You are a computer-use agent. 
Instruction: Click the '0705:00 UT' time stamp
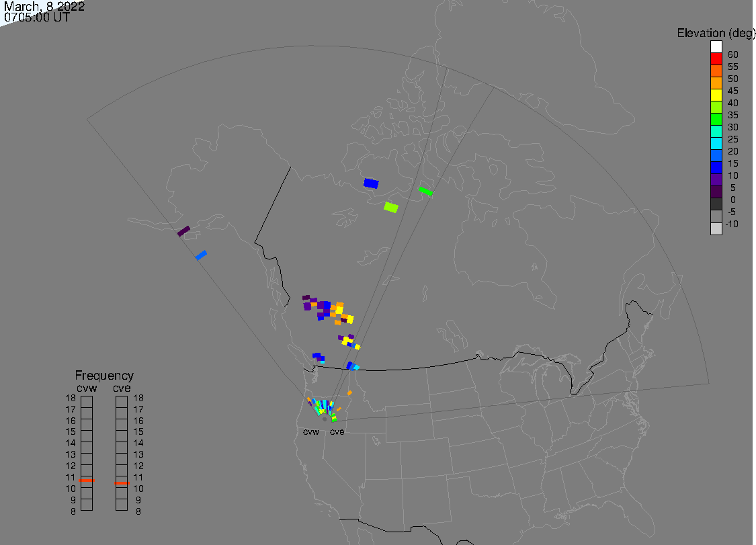pyautogui.click(x=37, y=17)
